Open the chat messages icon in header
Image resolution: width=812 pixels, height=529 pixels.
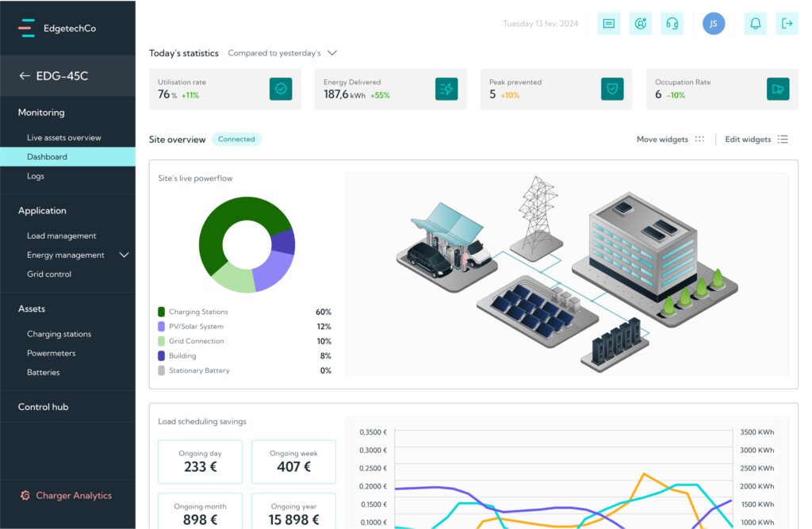pyautogui.click(x=609, y=24)
